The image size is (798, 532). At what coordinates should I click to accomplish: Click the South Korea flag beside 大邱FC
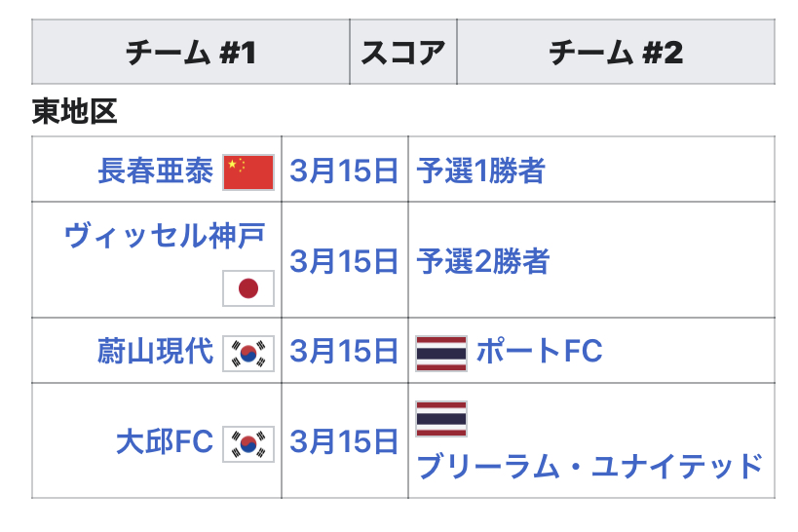pos(248,443)
